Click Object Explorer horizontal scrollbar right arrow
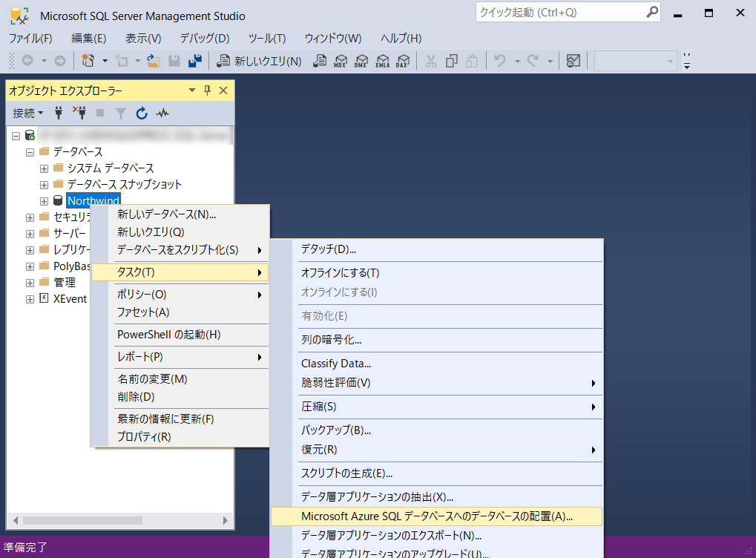756x558 pixels. click(225, 520)
